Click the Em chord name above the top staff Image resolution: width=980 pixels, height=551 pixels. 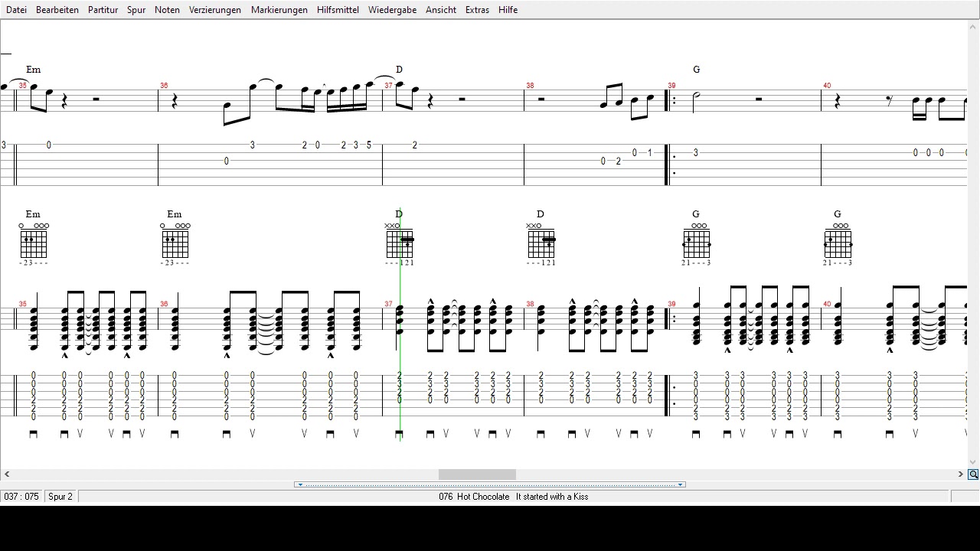point(33,70)
